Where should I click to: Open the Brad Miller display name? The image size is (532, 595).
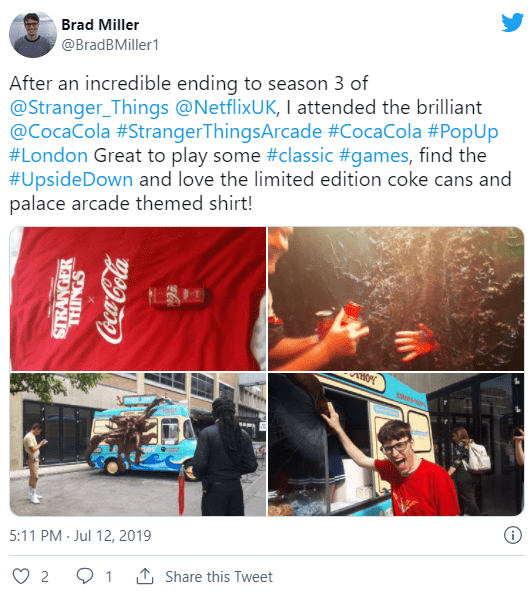[x=100, y=25]
